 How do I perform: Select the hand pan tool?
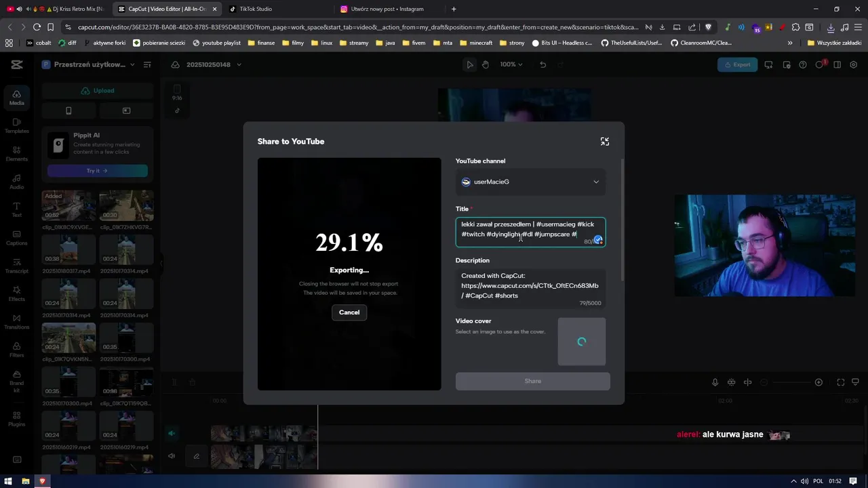486,64
